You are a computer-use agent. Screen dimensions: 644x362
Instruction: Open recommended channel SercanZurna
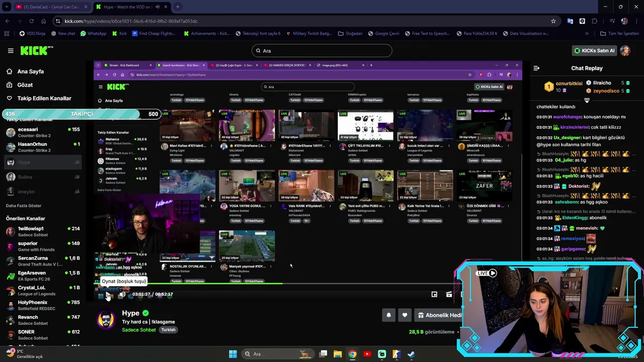[43, 261]
